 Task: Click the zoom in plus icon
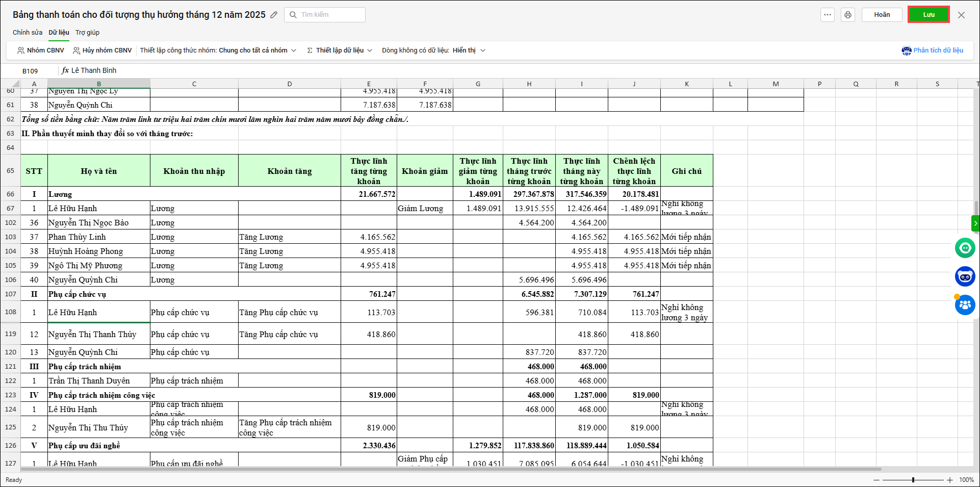pyautogui.click(x=950, y=480)
